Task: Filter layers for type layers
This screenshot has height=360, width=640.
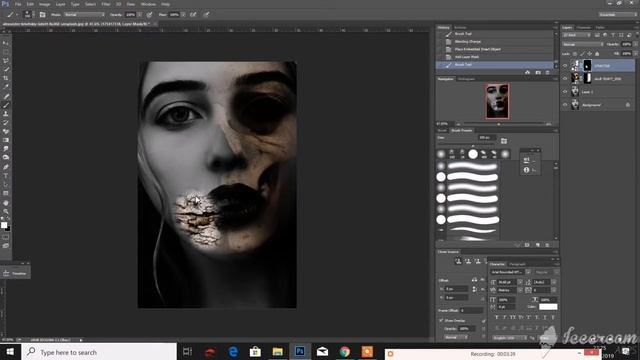Action: pos(613,36)
